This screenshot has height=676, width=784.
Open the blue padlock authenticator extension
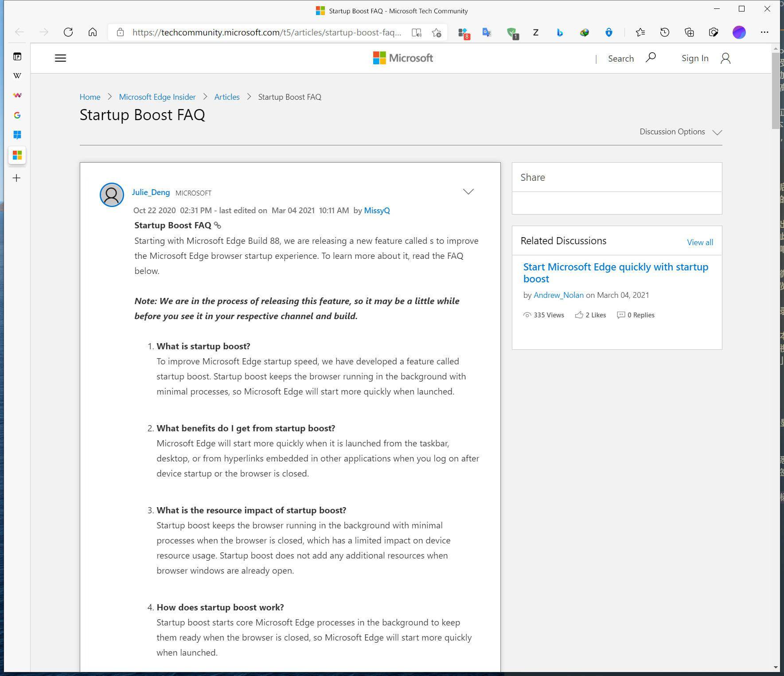(x=608, y=32)
